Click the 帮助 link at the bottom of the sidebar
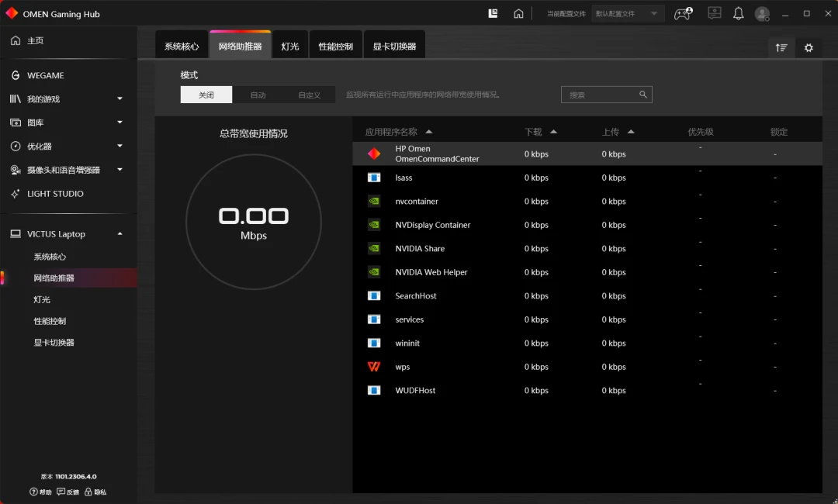The width and height of the screenshot is (838, 504). tap(40, 492)
